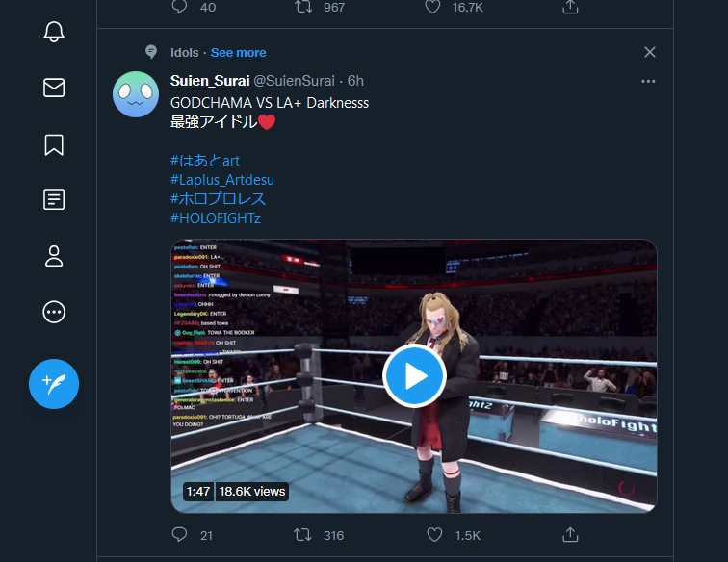Click the #Laplus_Artdesu hashtag
The height and width of the screenshot is (562, 728).
tap(222, 180)
